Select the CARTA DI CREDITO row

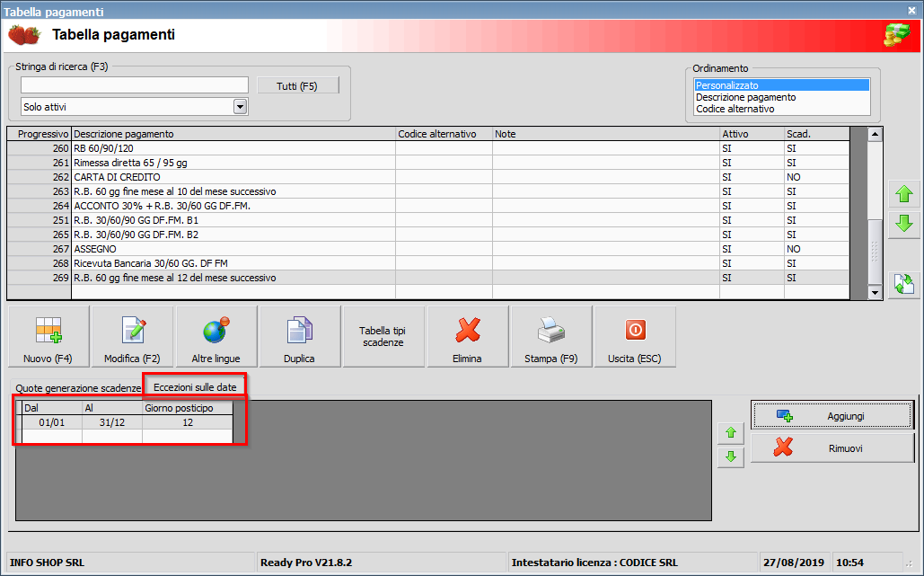[428, 177]
